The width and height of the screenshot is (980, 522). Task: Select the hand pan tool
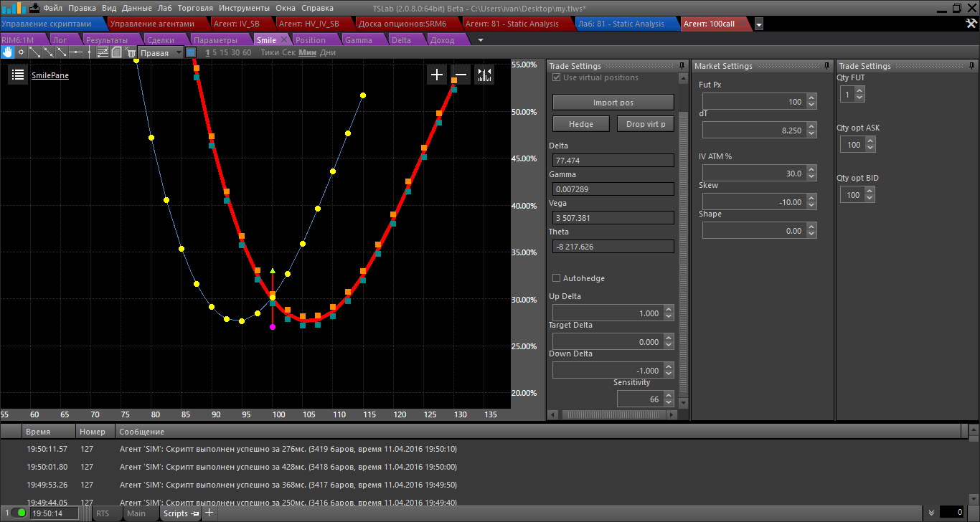7,52
